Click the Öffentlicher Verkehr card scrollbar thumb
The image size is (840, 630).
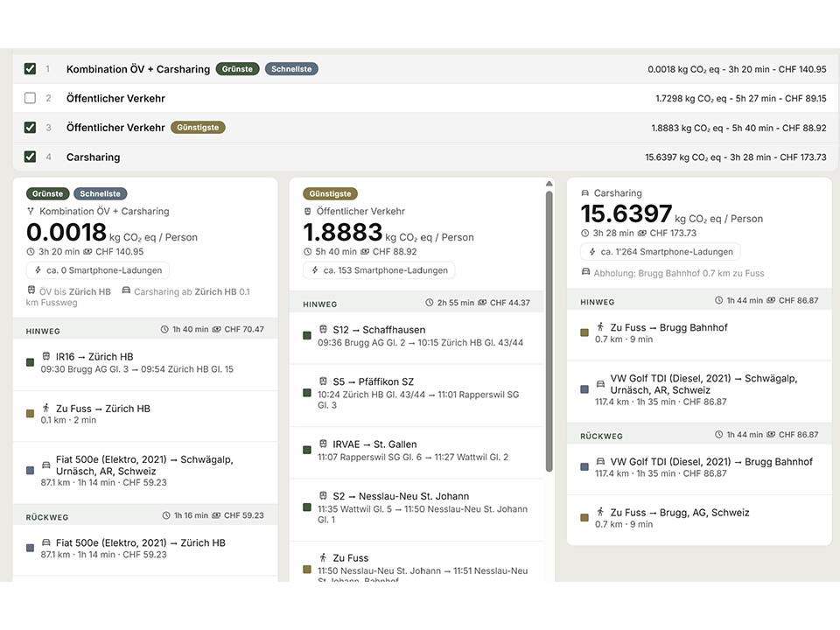[x=549, y=331]
